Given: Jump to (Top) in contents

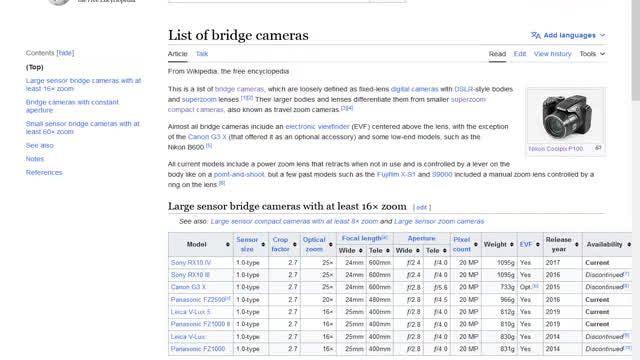Looking at the screenshot, I should [x=35, y=67].
